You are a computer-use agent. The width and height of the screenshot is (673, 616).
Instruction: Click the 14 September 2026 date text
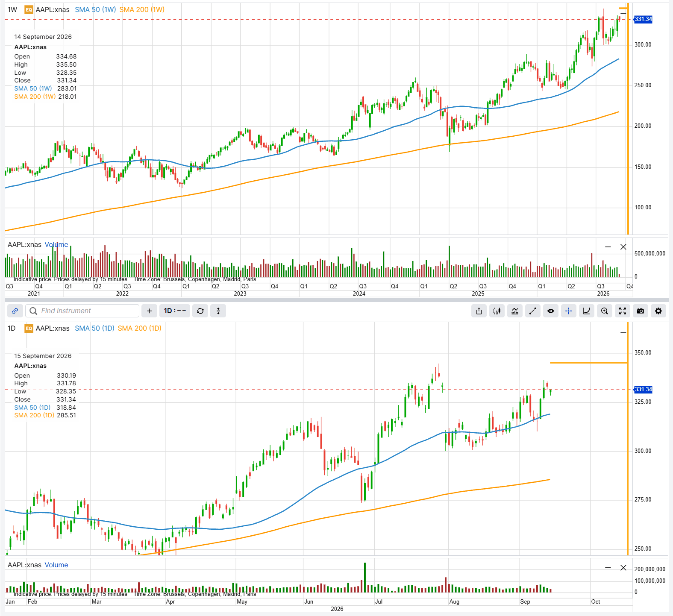click(43, 37)
